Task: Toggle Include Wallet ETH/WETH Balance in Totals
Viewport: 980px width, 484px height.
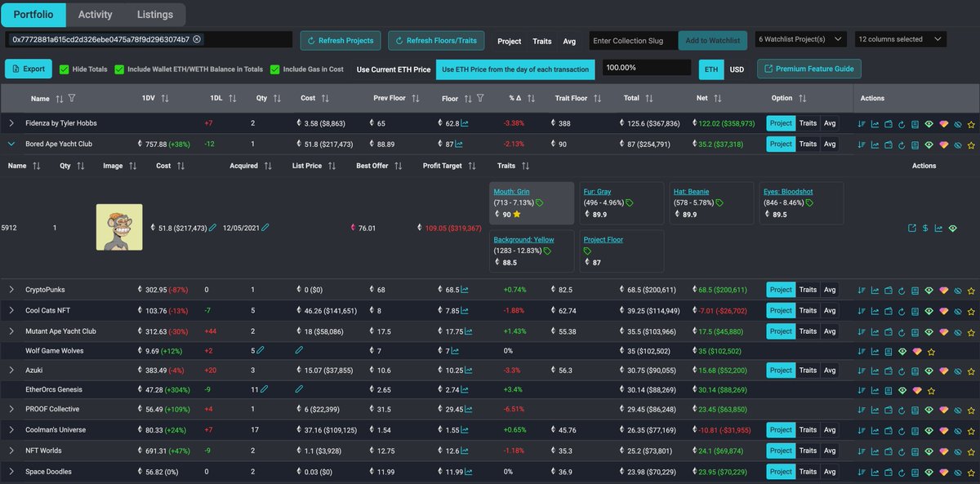Action: coord(119,69)
